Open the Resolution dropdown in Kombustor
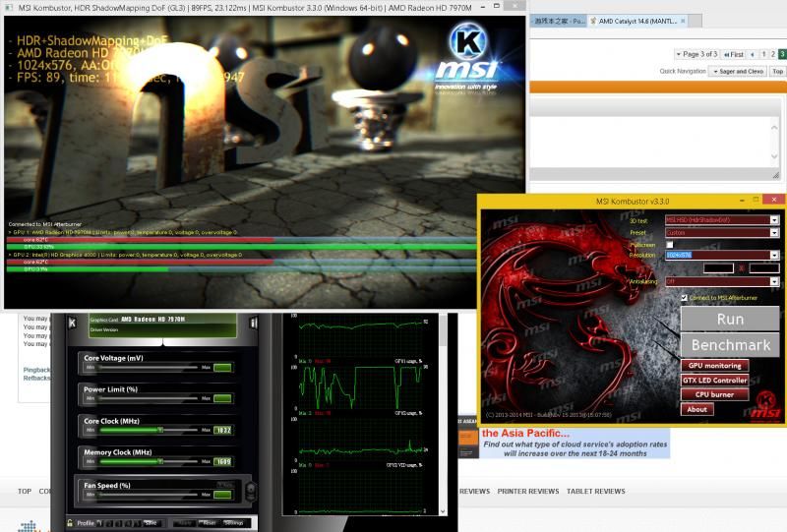Screen dimensions: 787x532 pos(774,255)
